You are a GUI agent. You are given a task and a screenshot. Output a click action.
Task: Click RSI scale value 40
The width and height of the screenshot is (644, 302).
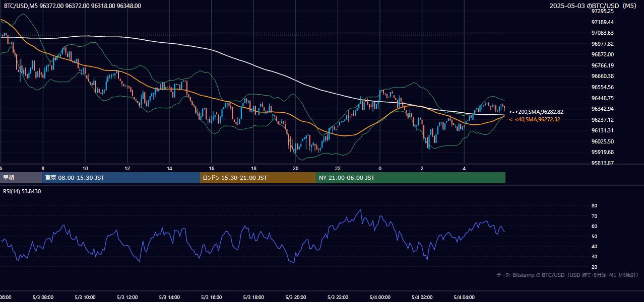[594, 246]
